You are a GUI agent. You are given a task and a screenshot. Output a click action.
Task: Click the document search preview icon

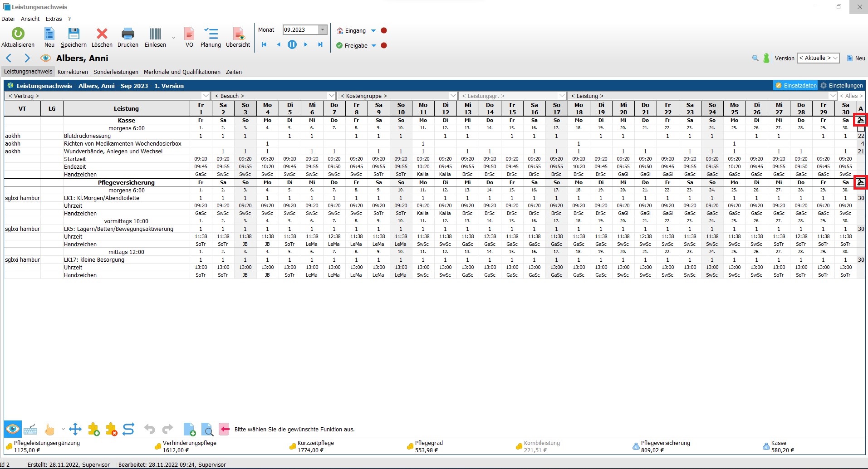[207, 429]
